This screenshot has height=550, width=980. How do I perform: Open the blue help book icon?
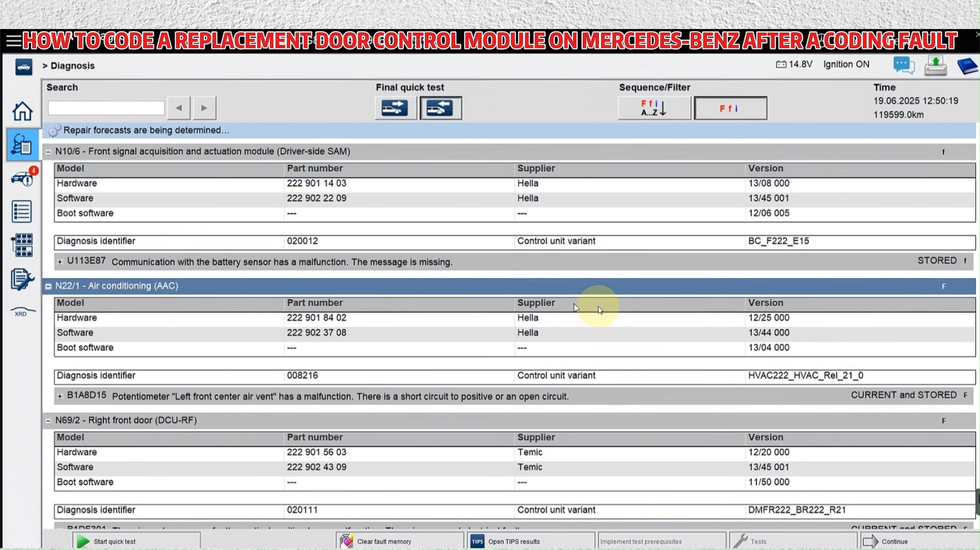point(967,66)
